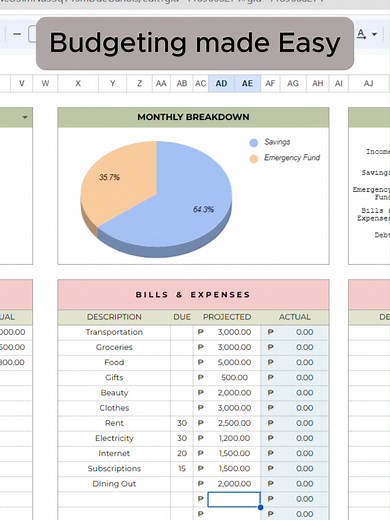The width and height of the screenshot is (390, 520).
Task: Click Electricity projected amount 1,200.00
Action: coord(234,438)
